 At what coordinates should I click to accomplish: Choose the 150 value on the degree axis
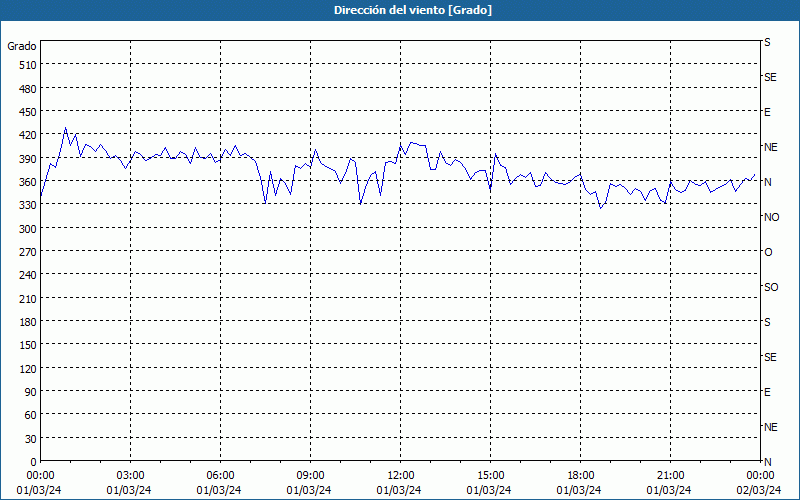[28, 345]
